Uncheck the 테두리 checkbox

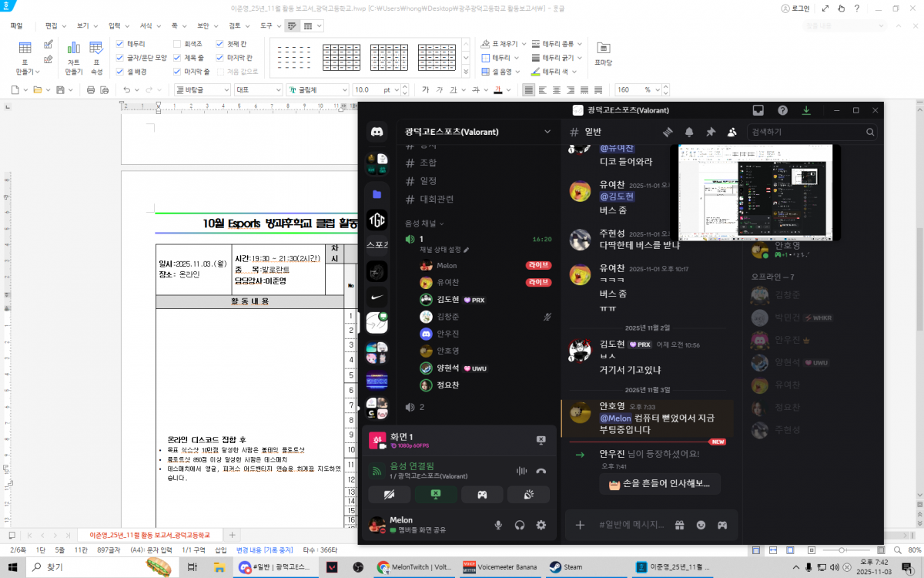pos(119,44)
